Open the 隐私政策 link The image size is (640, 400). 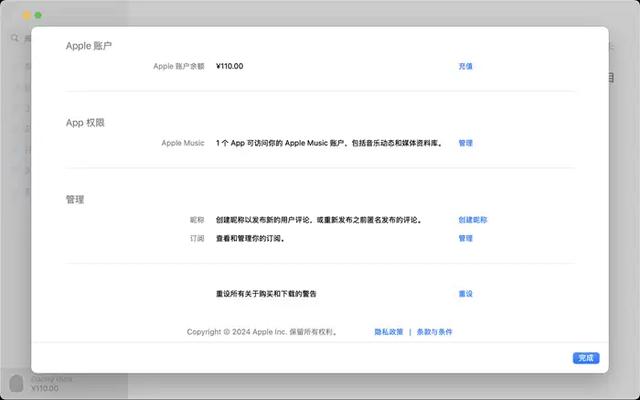click(x=389, y=331)
